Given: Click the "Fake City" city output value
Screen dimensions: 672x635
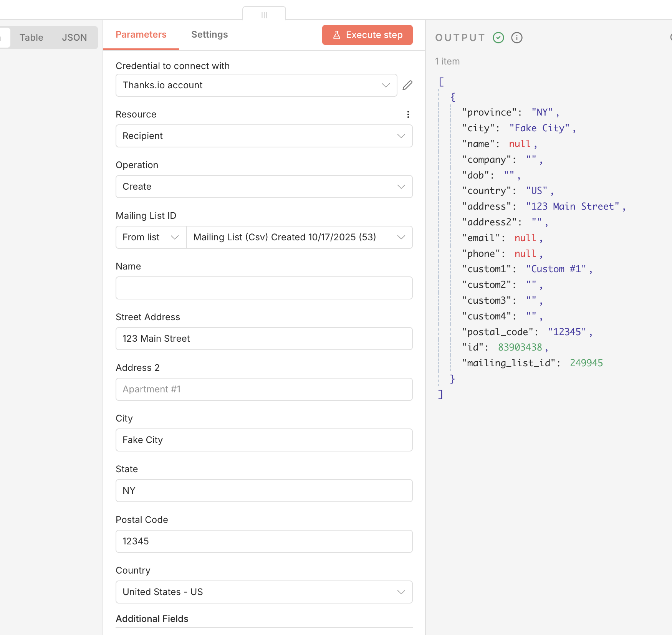Looking at the screenshot, I should [x=540, y=128].
